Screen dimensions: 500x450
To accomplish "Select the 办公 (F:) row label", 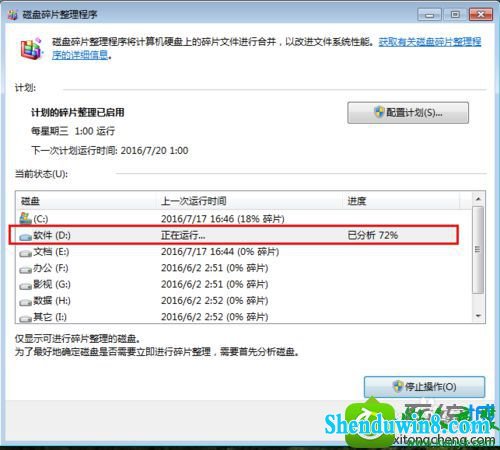I will (51, 268).
